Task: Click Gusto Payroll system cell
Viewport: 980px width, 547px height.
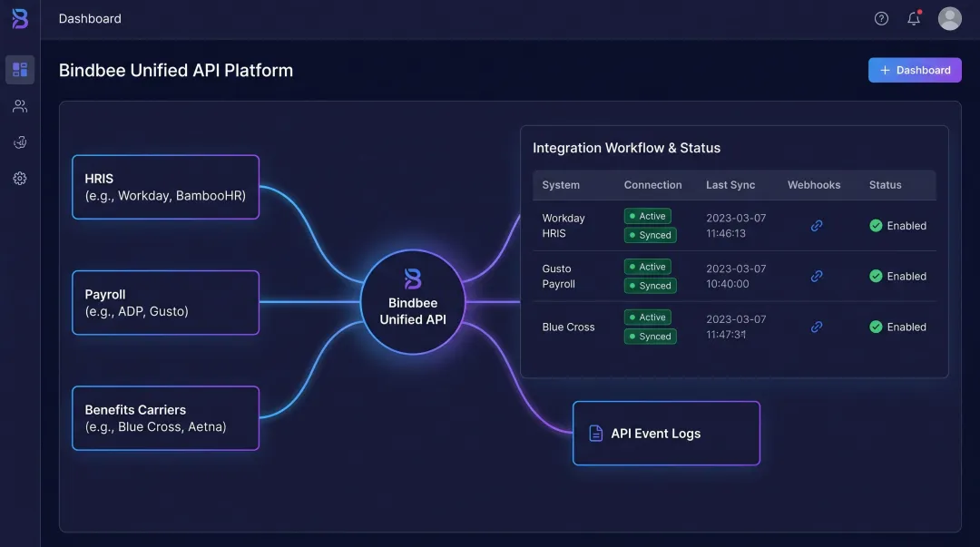Action: coord(558,277)
